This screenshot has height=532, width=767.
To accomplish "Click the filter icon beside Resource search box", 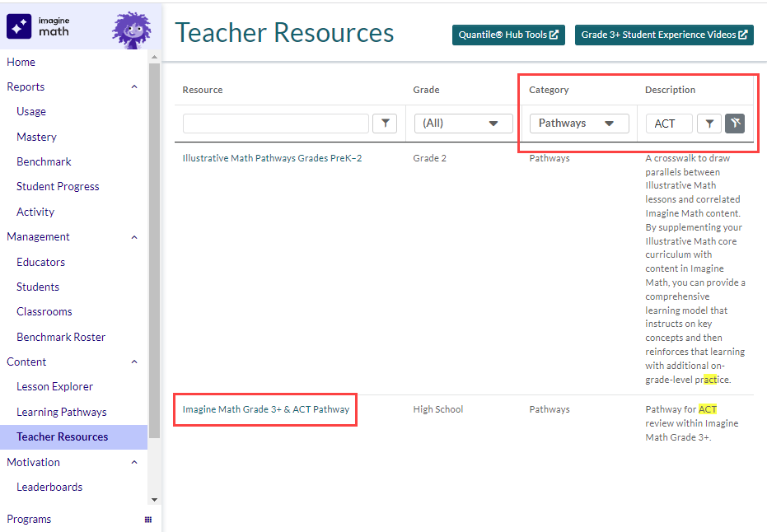I will point(384,124).
